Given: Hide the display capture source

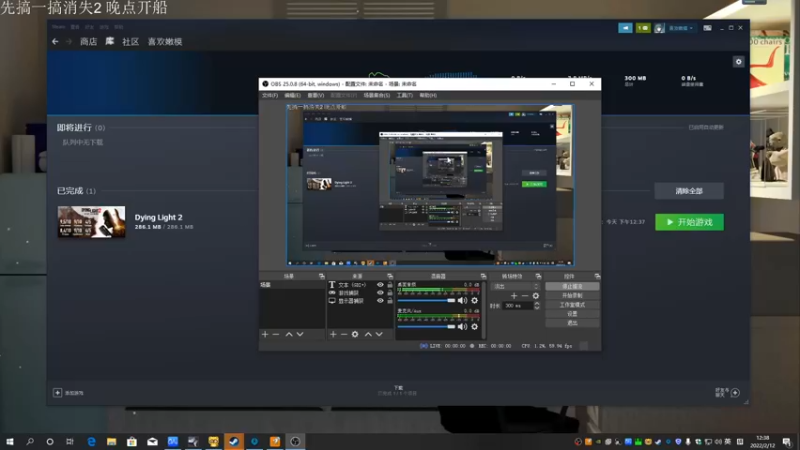Looking at the screenshot, I should pyautogui.click(x=380, y=301).
